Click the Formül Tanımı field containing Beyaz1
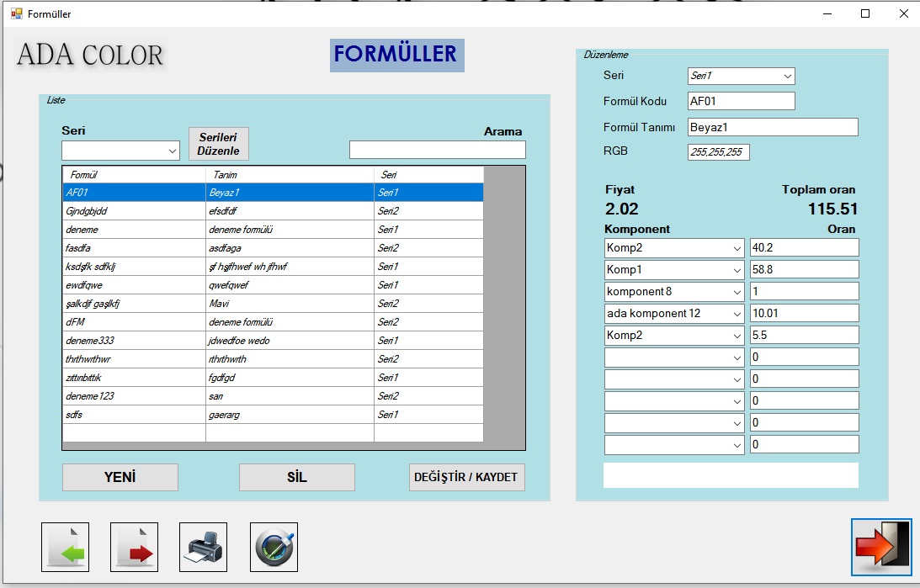The height and width of the screenshot is (588, 920). click(x=772, y=127)
